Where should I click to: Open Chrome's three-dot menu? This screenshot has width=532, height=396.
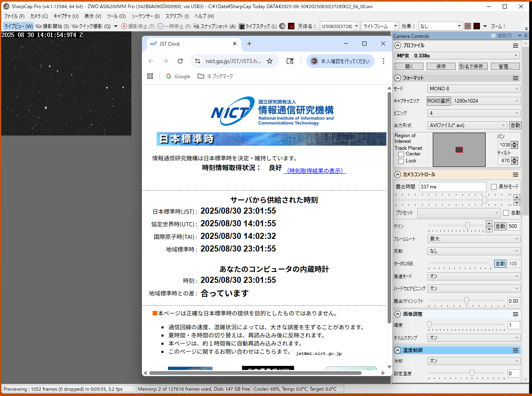pyautogui.click(x=383, y=61)
